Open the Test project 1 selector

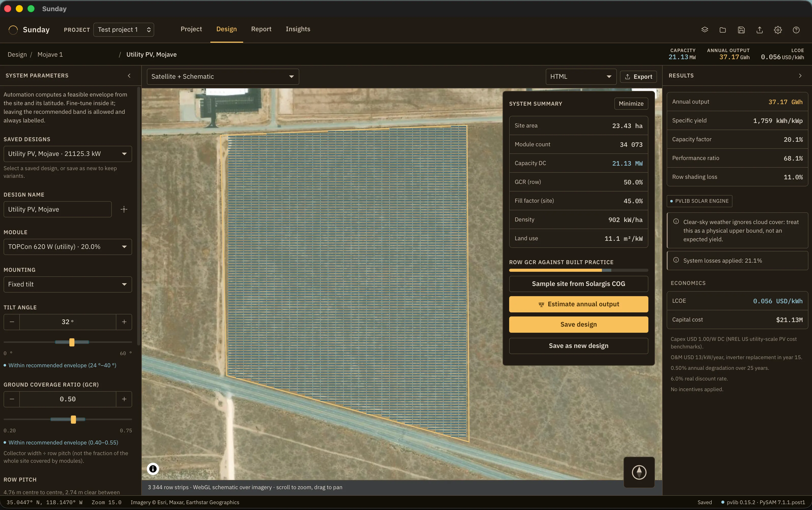pos(124,30)
